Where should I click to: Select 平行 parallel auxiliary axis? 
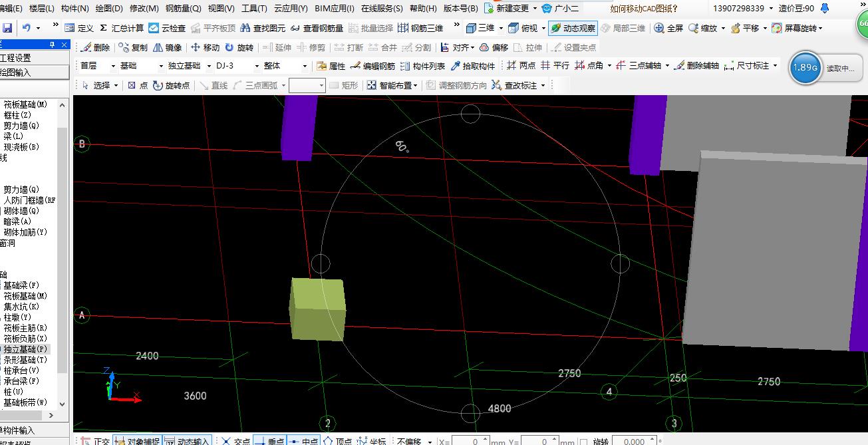555,66
